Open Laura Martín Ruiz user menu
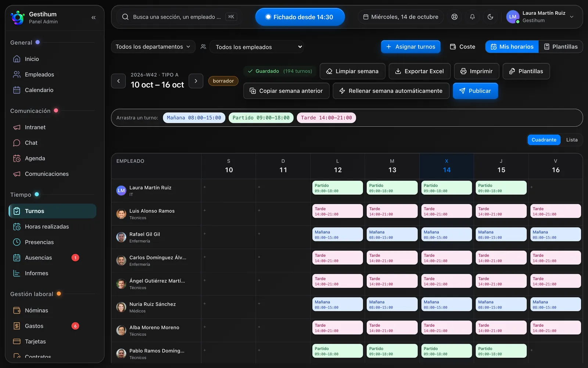The height and width of the screenshot is (368, 588). 540,17
